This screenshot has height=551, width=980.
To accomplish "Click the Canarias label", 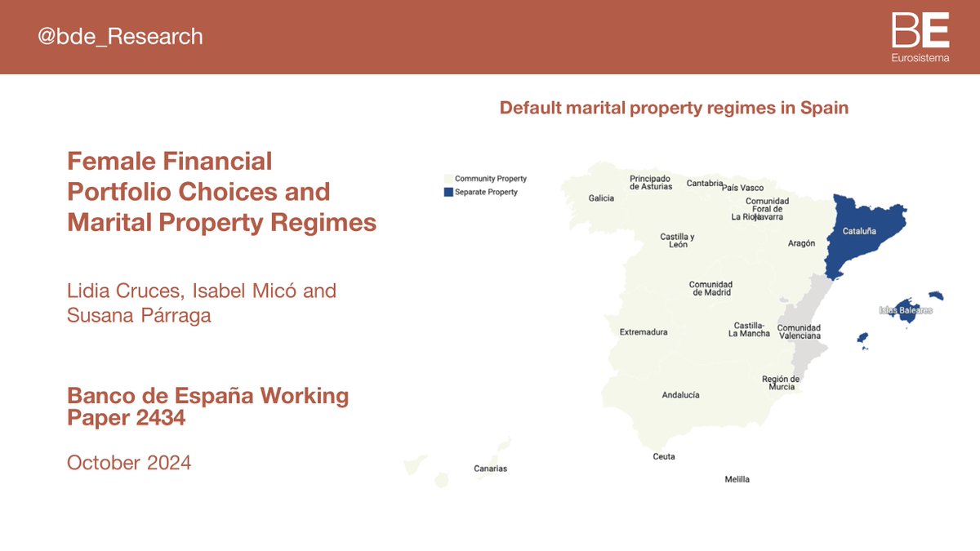I will pyautogui.click(x=491, y=469).
